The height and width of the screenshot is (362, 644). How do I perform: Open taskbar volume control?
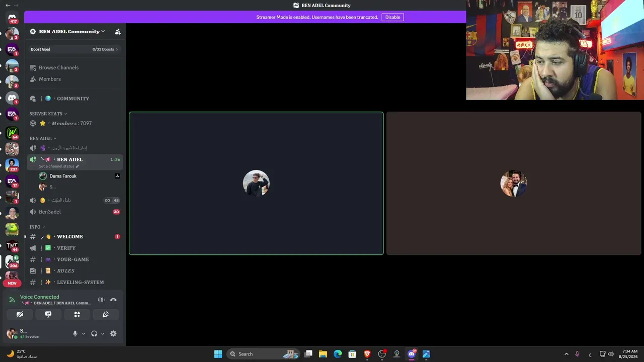[x=611, y=354]
